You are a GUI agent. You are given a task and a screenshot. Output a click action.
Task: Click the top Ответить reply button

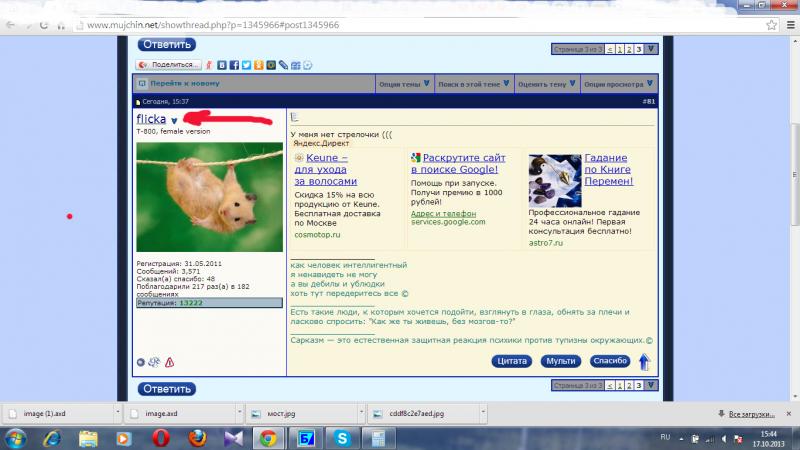tap(166, 44)
